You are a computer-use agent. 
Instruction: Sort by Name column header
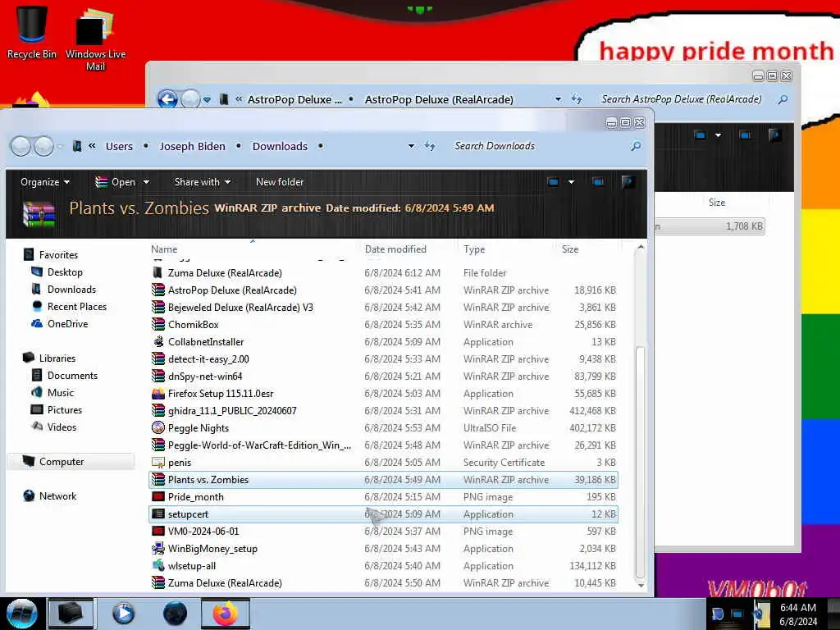click(x=164, y=249)
